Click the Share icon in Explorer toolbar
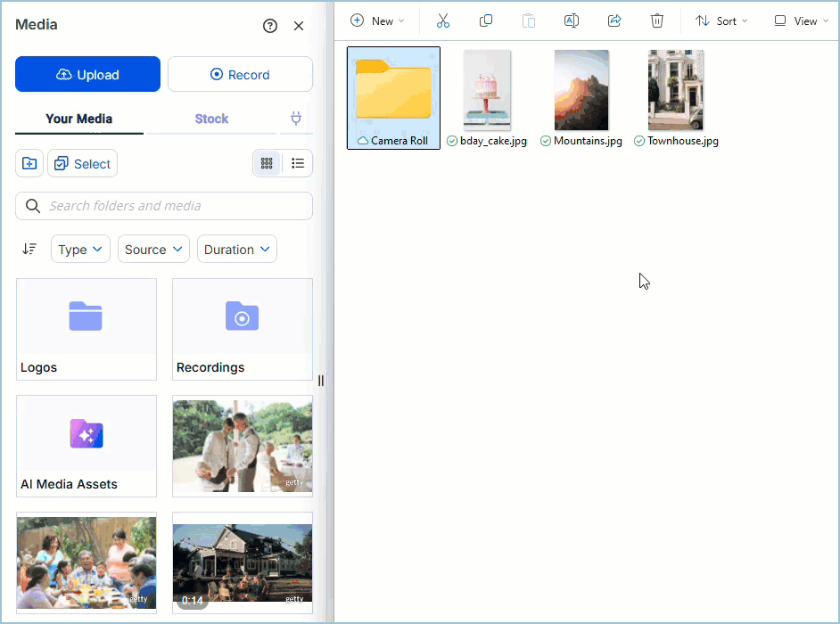Screen dimensions: 840x624 point(614,20)
